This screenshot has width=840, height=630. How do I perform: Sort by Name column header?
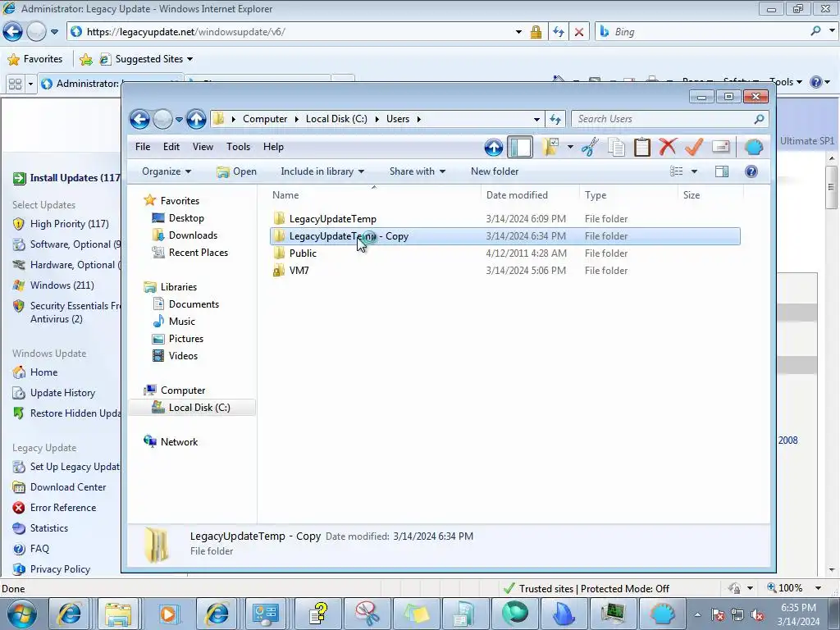(x=374, y=195)
